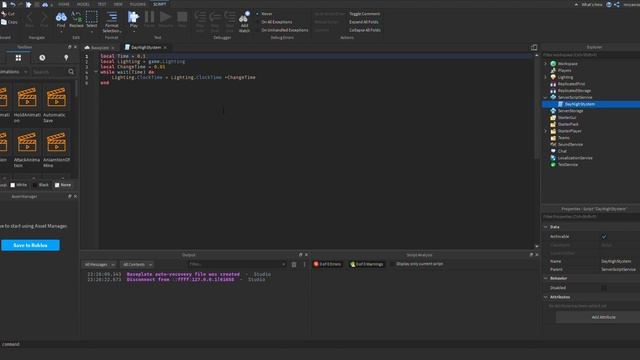640x360 pixels.
Task: Click the Add Attribute button
Action: coord(603,317)
